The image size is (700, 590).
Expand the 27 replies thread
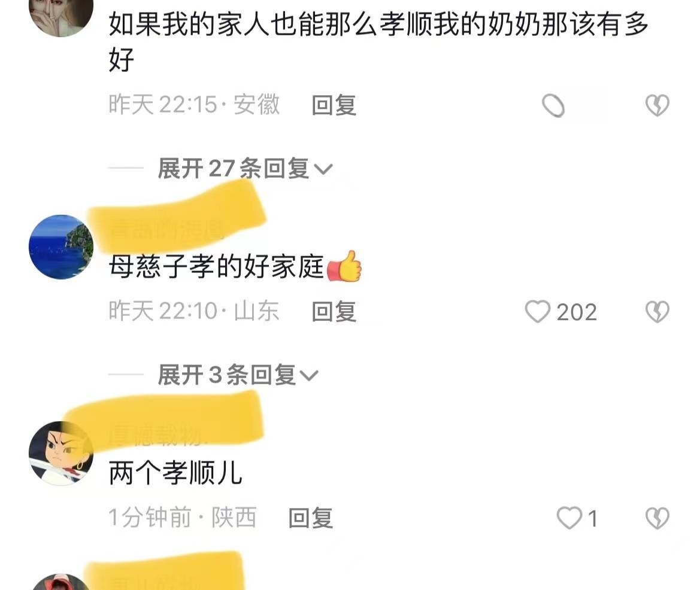click(x=245, y=169)
